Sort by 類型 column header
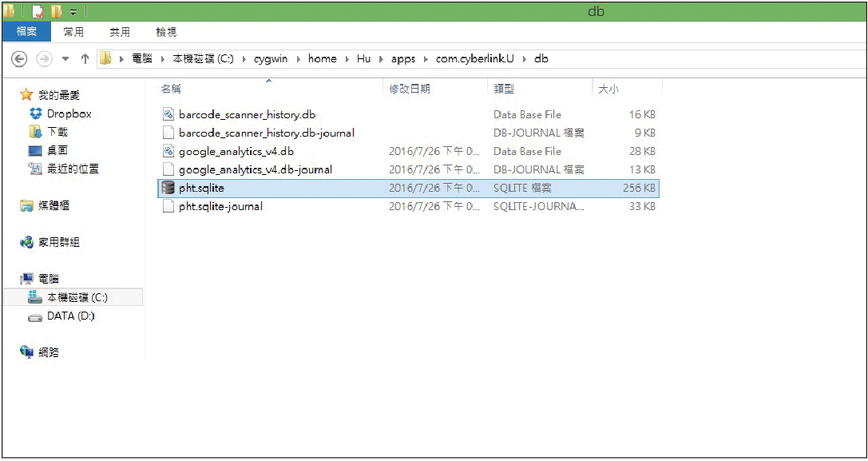Image resolution: width=868 pixels, height=461 pixels. (x=504, y=89)
